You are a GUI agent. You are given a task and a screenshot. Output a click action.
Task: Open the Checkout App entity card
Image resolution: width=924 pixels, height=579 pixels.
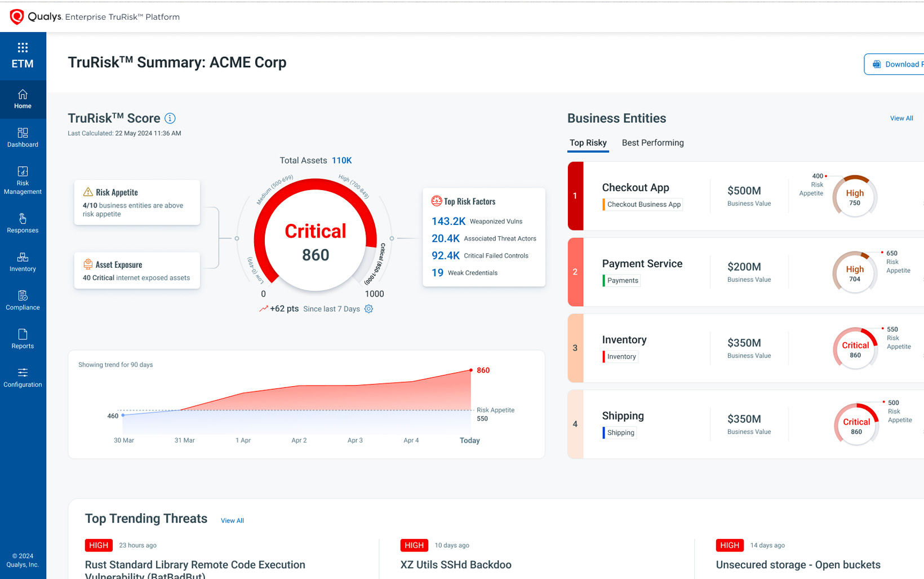746,196
